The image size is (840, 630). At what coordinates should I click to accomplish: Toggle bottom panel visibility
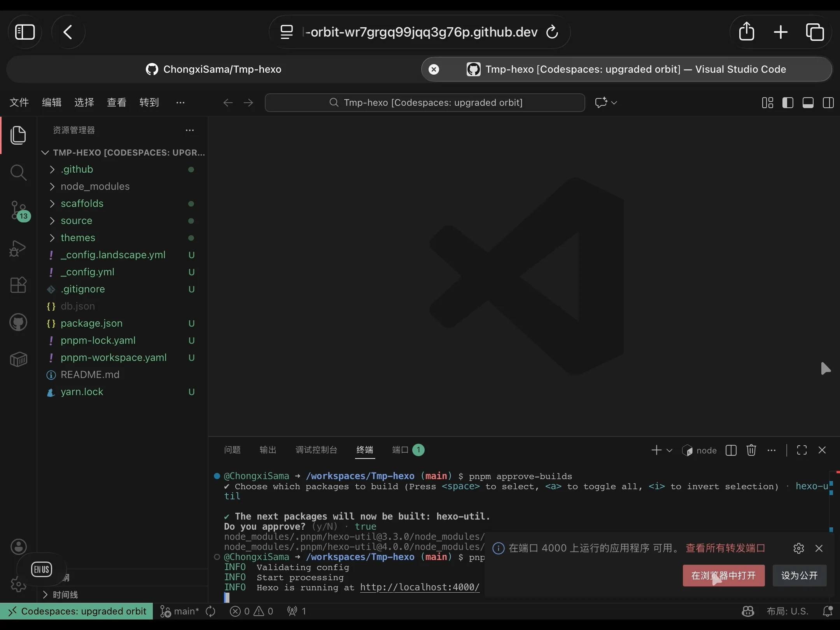[808, 103]
